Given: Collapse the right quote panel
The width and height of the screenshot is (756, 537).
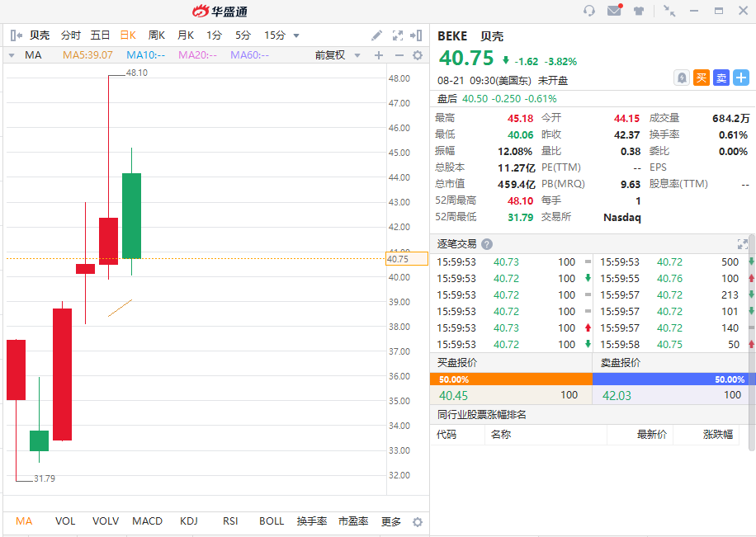Looking at the screenshot, I should pos(417,35).
